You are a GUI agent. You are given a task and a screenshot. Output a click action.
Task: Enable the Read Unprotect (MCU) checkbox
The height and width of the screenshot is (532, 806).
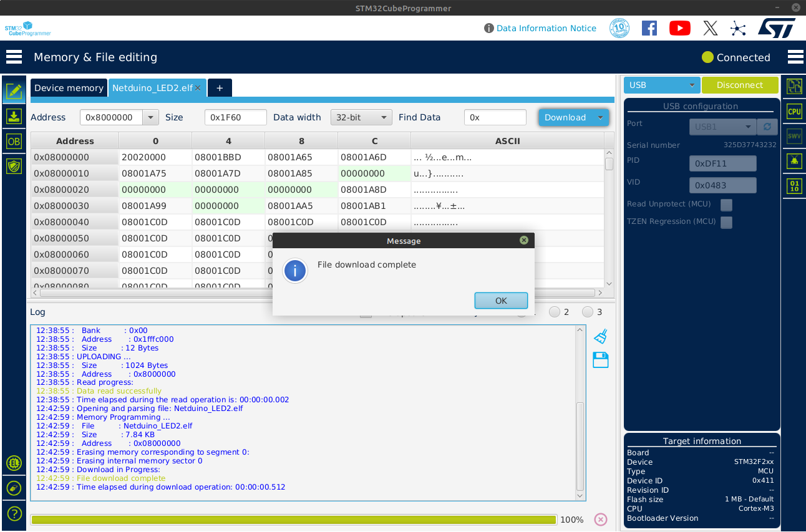pos(726,205)
